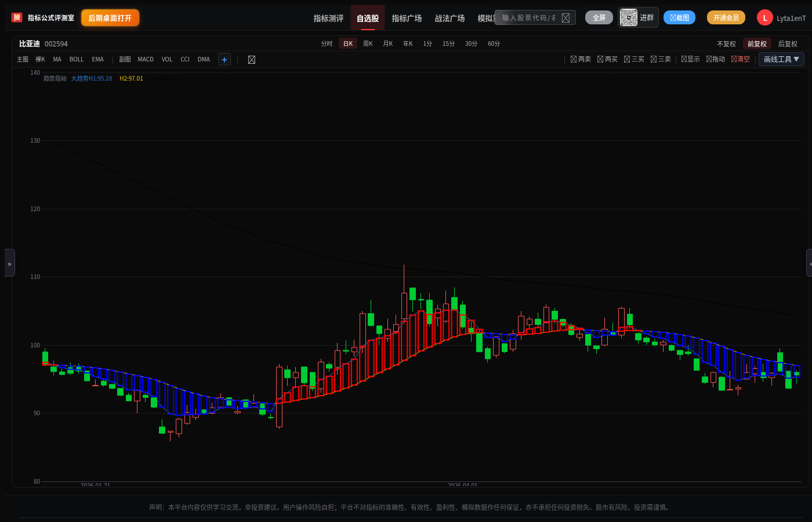The height and width of the screenshot is (522, 812).
Task: Toggle the 两卖 signal checkbox
Action: 581,59
